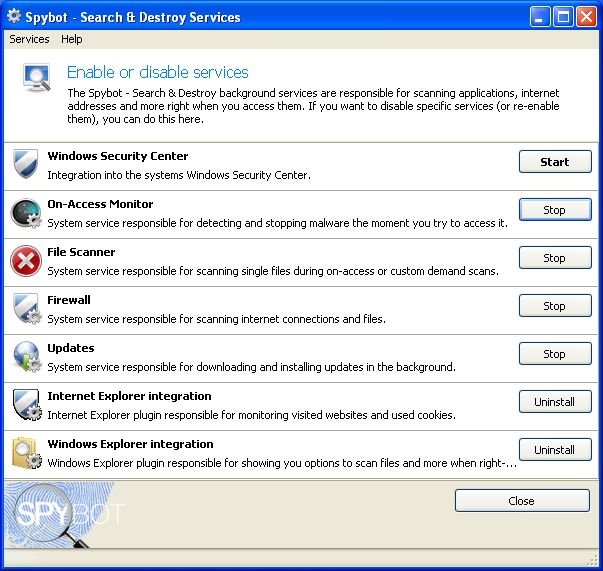Stop the On-Access Monitor service
The image size is (603, 571).
pyautogui.click(x=555, y=210)
